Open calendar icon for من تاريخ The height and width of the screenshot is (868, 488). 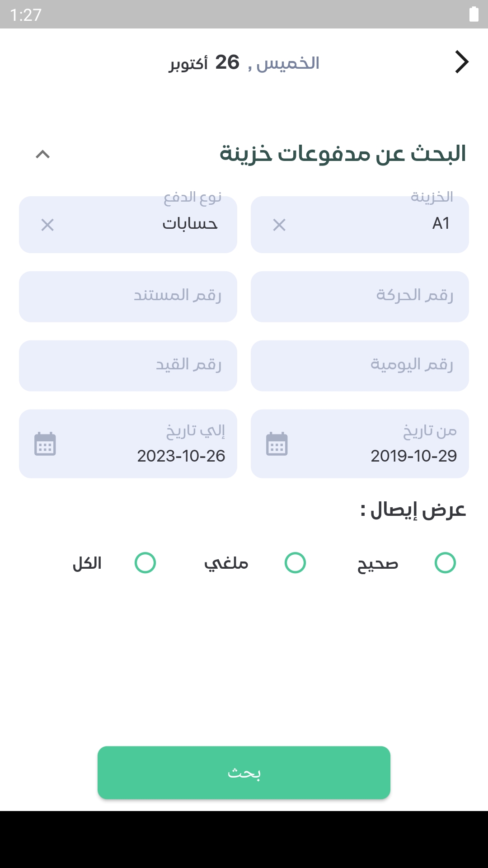(277, 444)
